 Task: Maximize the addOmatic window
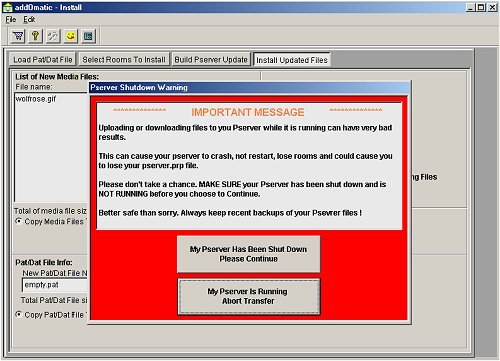pos(481,7)
